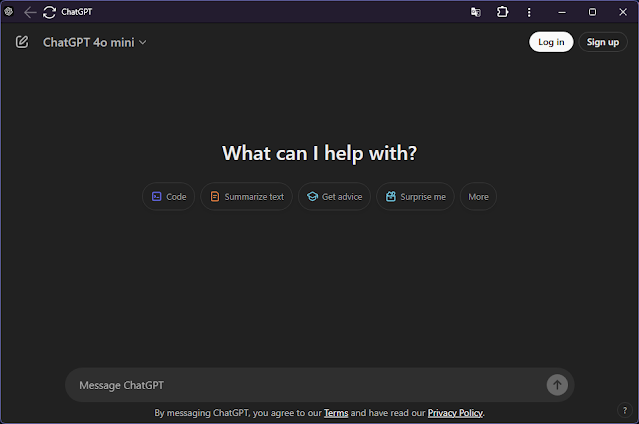Viewport: 639px width, 424px height.
Task: Go back using the back arrow
Action: (30, 12)
